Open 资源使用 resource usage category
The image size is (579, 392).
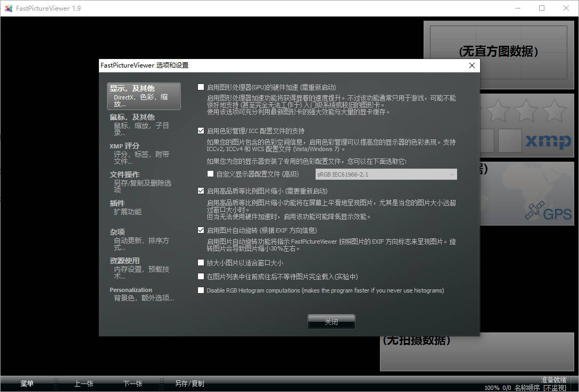tap(144, 269)
